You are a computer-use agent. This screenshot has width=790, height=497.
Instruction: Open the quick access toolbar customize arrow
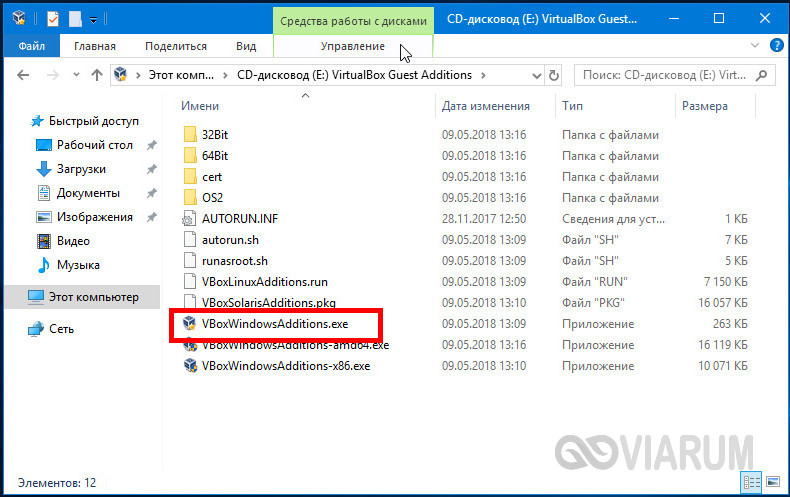point(93,20)
